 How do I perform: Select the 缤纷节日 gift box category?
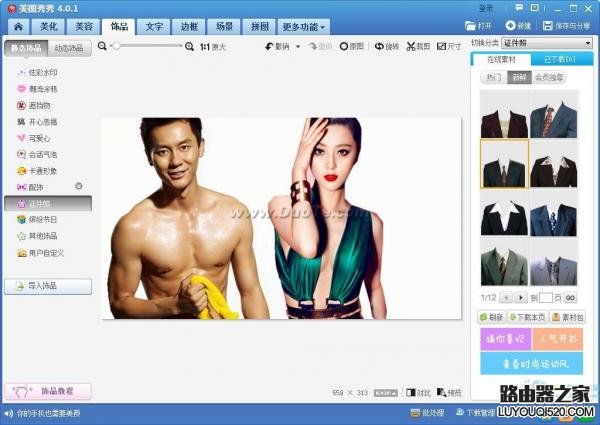[x=37, y=220]
